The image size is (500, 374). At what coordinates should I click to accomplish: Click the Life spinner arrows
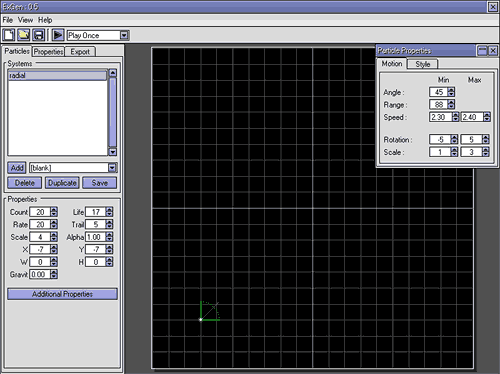(x=109, y=212)
